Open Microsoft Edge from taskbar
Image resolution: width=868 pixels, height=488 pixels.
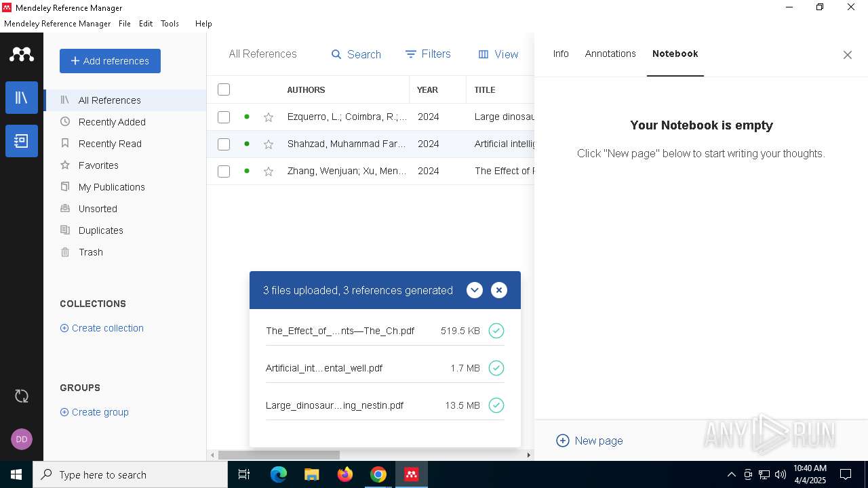(x=279, y=474)
